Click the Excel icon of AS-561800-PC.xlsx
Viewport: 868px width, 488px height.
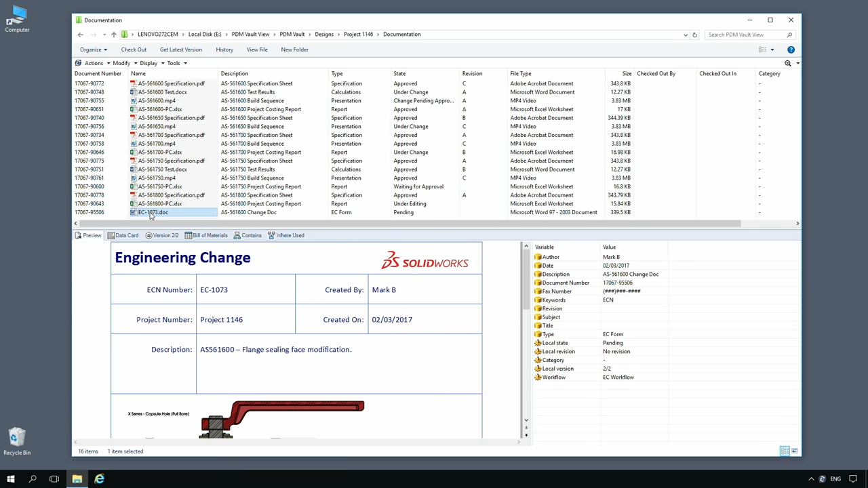tap(134, 203)
